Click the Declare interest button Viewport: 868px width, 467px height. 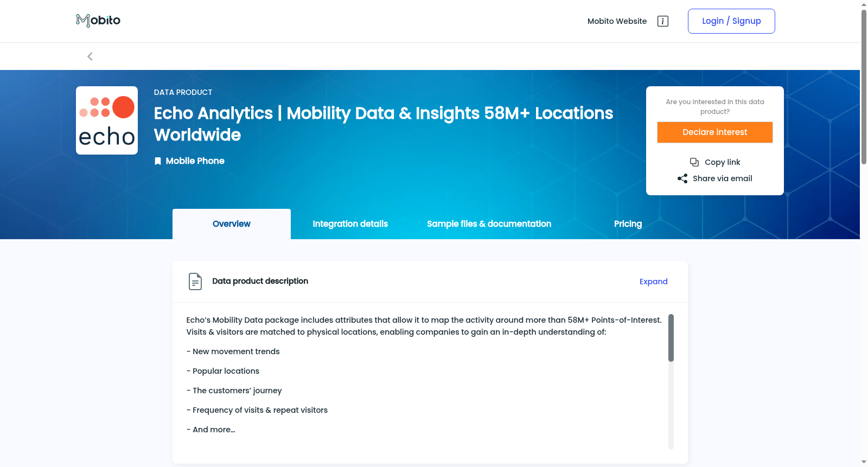click(715, 132)
